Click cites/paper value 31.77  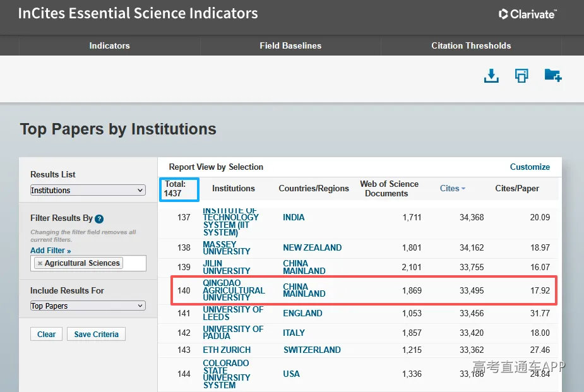(540, 314)
